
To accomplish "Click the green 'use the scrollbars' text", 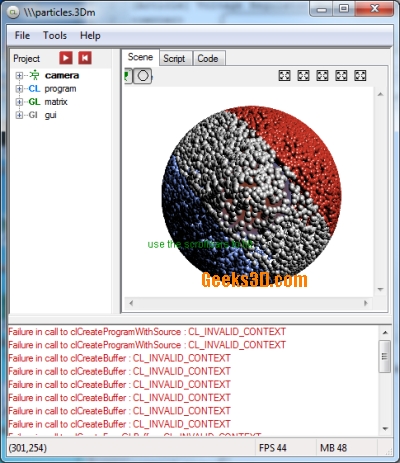I will [x=200, y=244].
